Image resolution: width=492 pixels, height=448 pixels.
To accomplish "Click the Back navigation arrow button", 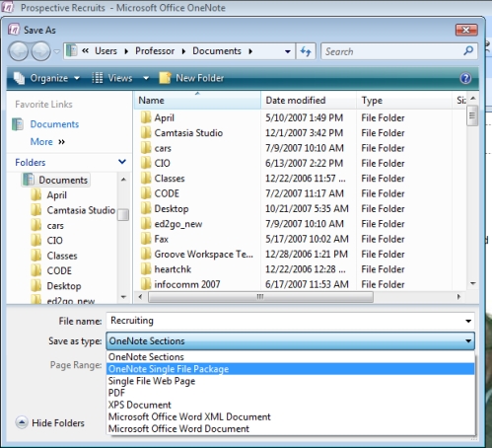I will [x=19, y=51].
